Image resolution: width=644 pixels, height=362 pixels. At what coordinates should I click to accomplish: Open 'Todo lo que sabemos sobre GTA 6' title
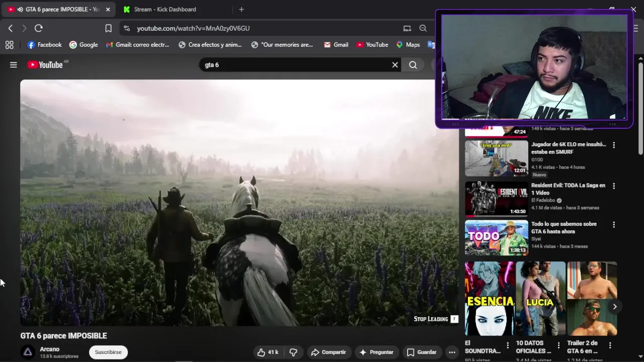(564, 228)
